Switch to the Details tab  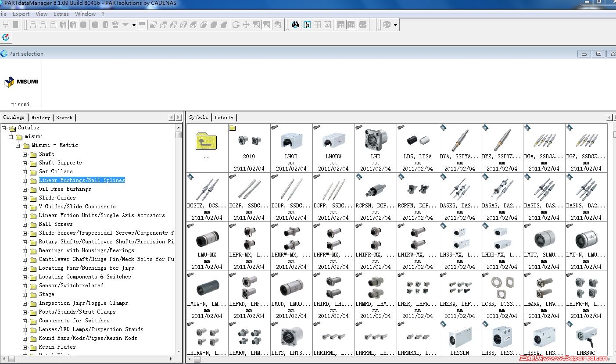click(224, 118)
